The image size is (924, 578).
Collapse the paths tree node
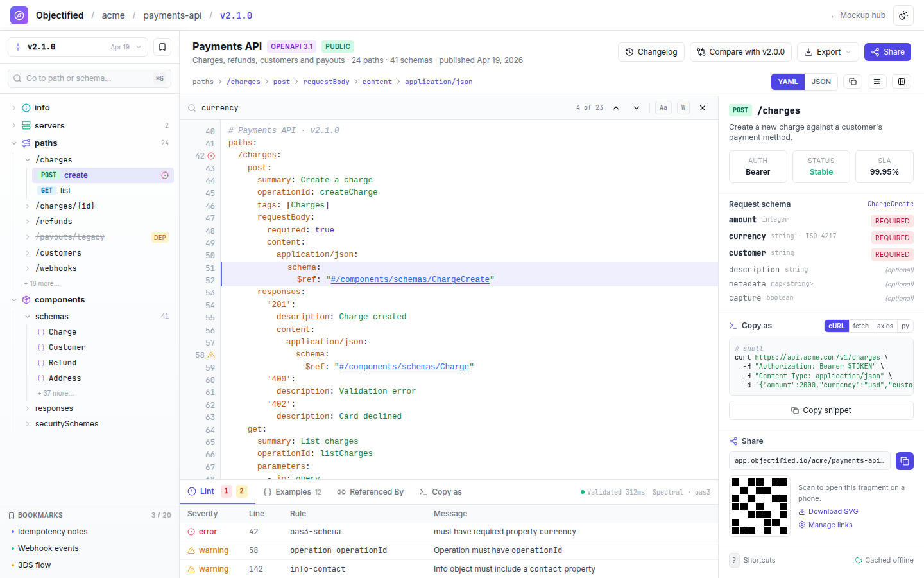tap(14, 143)
